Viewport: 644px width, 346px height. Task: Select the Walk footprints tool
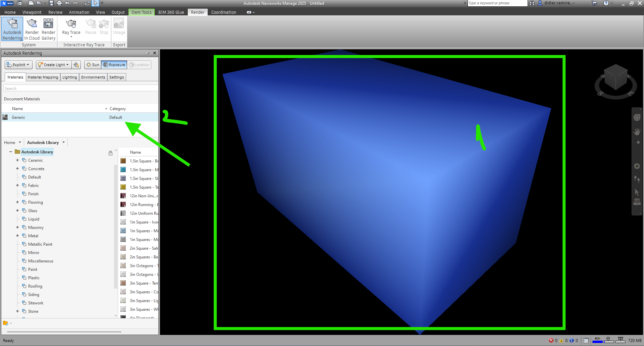637,179
